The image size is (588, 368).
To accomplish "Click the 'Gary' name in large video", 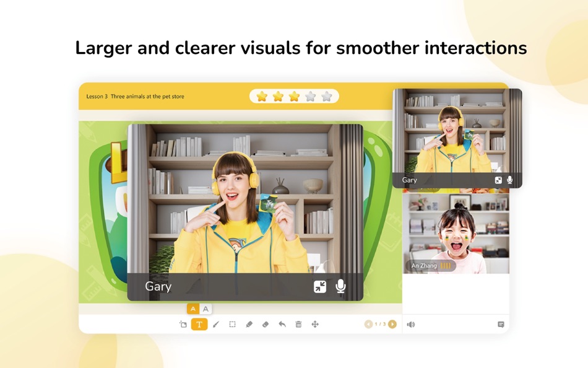I will click(158, 286).
